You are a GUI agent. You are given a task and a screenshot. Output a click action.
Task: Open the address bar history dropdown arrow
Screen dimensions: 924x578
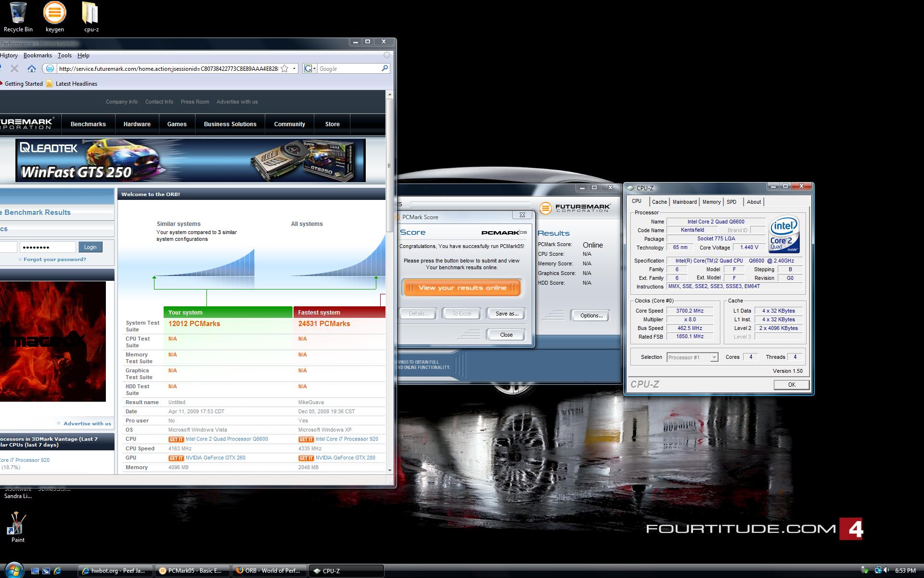point(294,69)
